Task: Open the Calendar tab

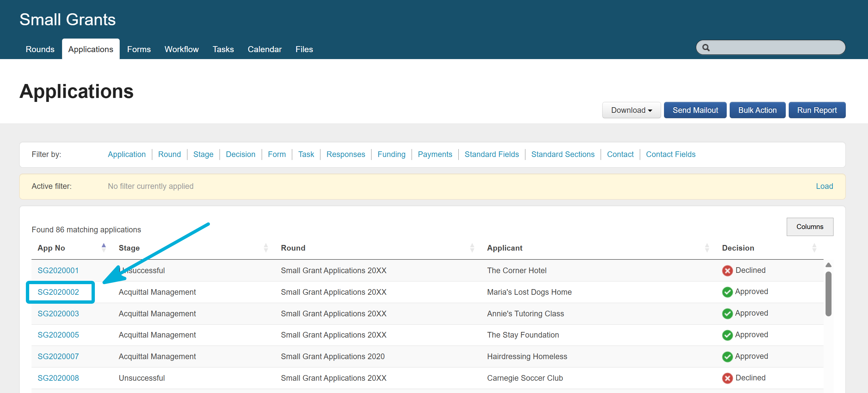Action: click(264, 49)
